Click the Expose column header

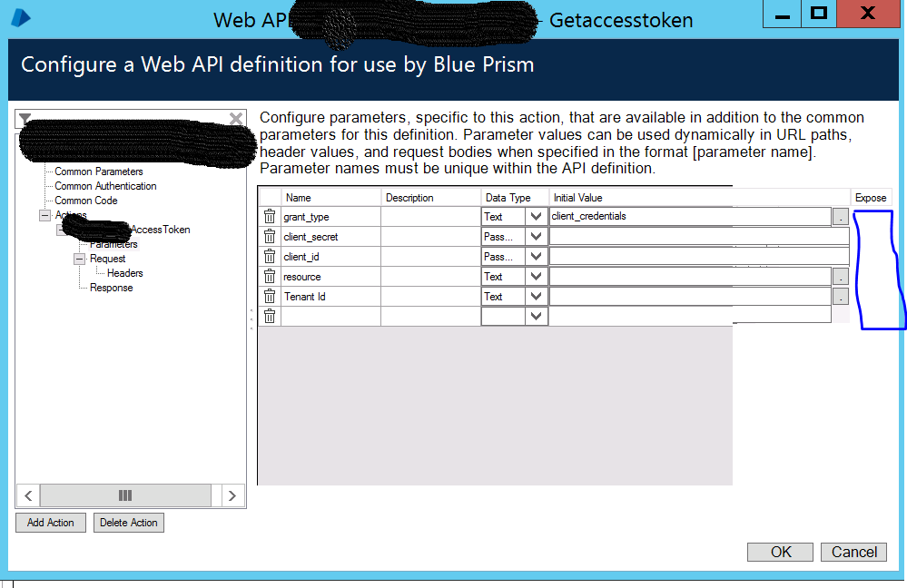[x=871, y=197]
